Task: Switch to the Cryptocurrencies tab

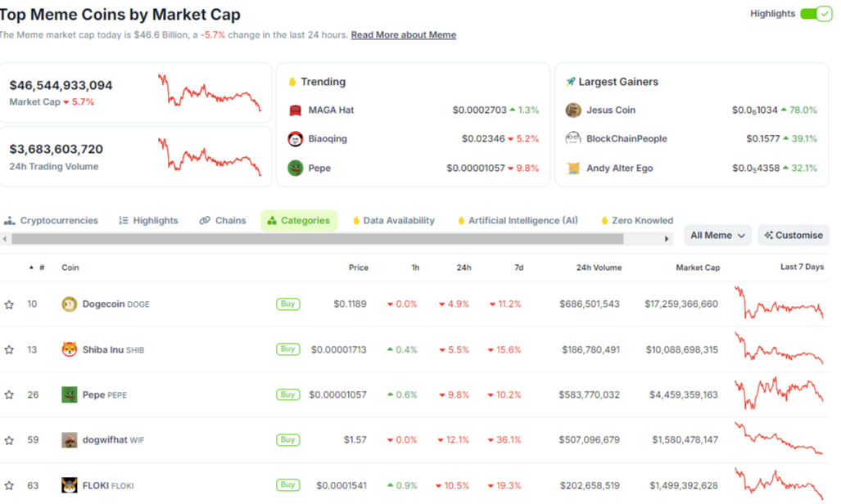Action: (x=51, y=220)
